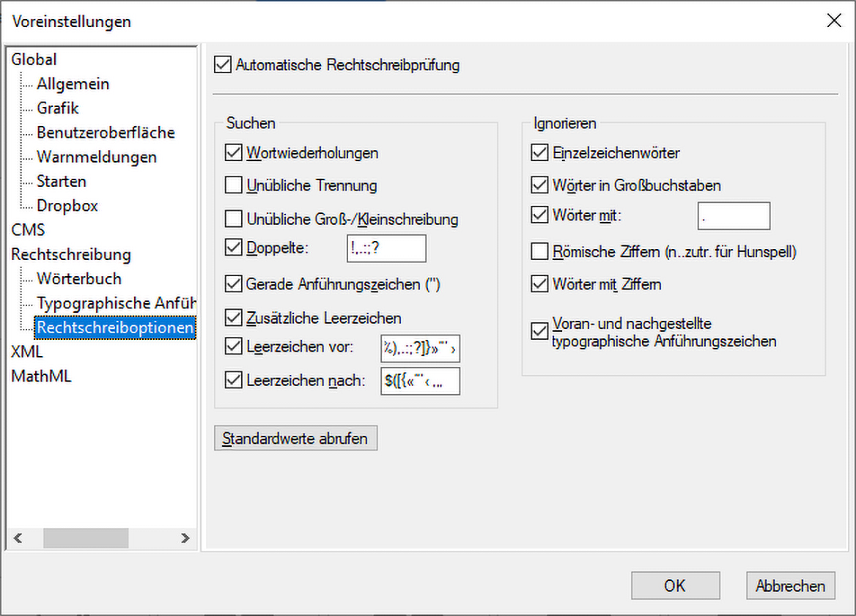
Task: Select Benutzeroberfläche in the sidebar tree
Action: point(106,133)
